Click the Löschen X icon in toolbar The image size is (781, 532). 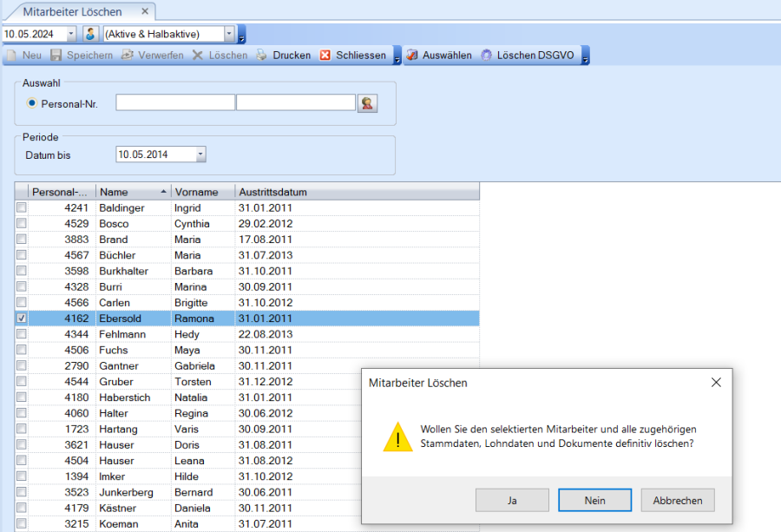coord(198,56)
